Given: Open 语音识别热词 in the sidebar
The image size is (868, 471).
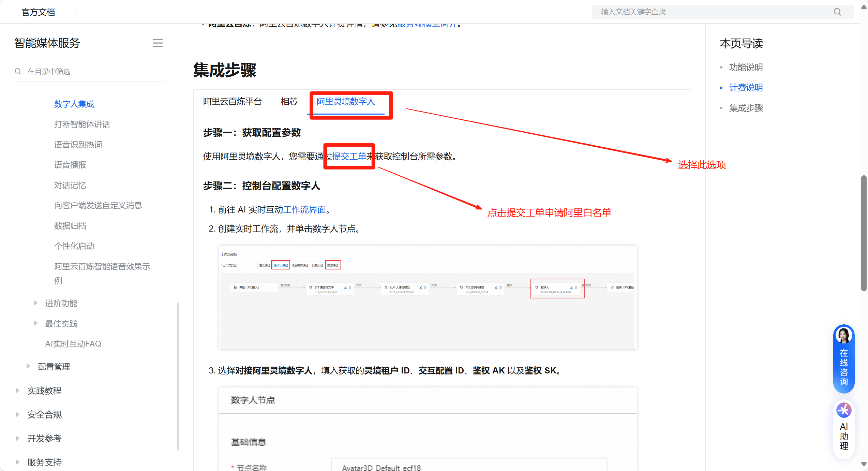Looking at the screenshot, I should pyautogui.click(x=78, y=145).
